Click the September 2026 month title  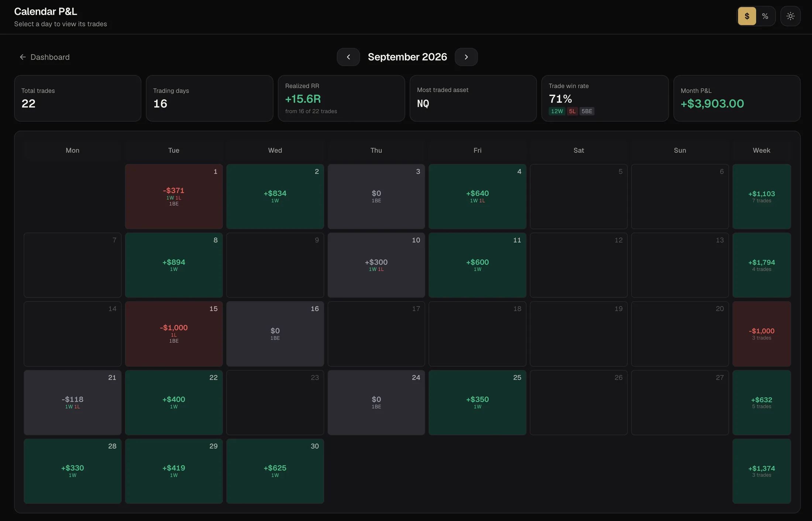(407, 57)
